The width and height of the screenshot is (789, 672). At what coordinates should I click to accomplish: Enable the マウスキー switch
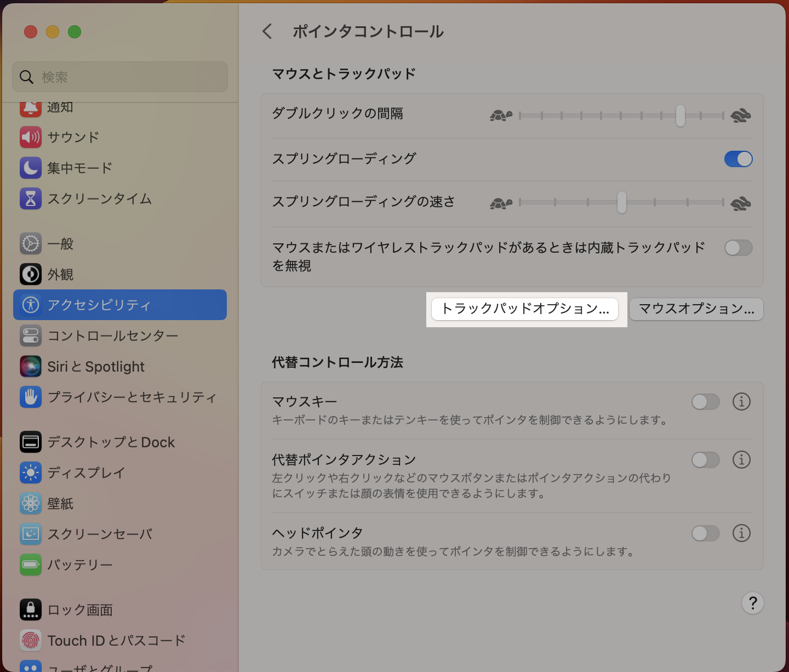(706, 402)
